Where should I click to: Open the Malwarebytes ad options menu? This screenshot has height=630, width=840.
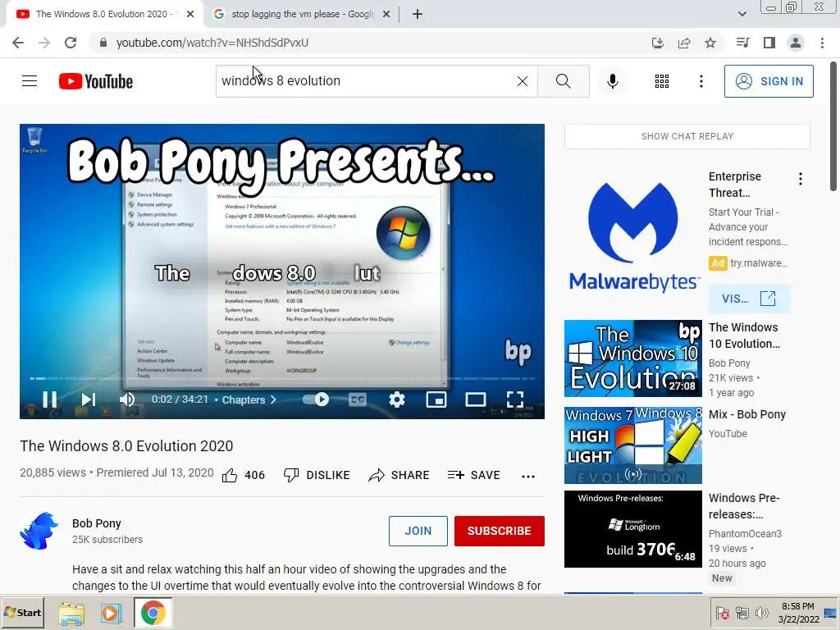pos(801,179)
